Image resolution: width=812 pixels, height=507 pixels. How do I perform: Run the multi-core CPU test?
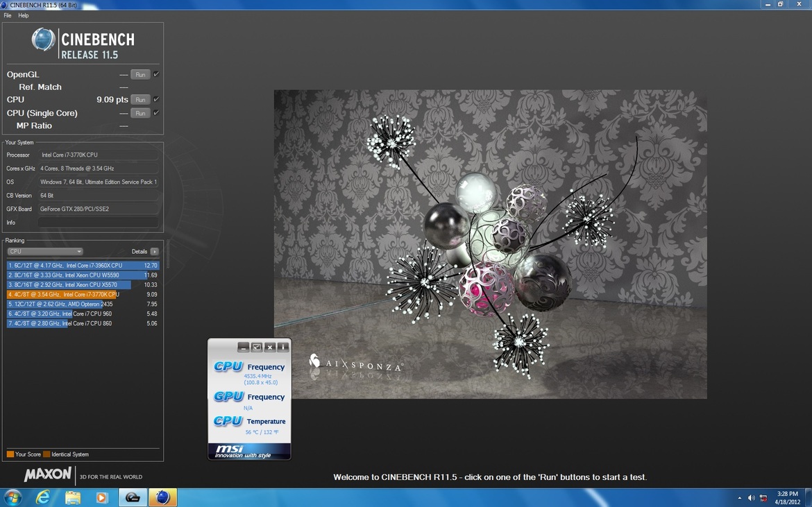(x=140, y=99)
